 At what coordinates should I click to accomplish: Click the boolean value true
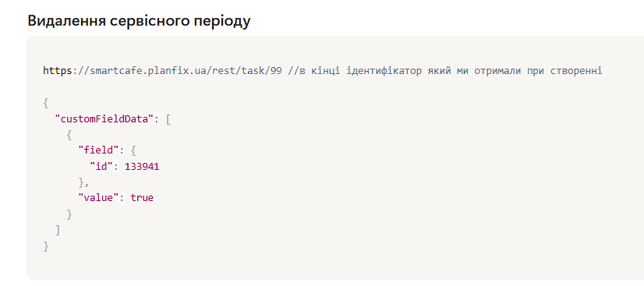tap(142, 198)
